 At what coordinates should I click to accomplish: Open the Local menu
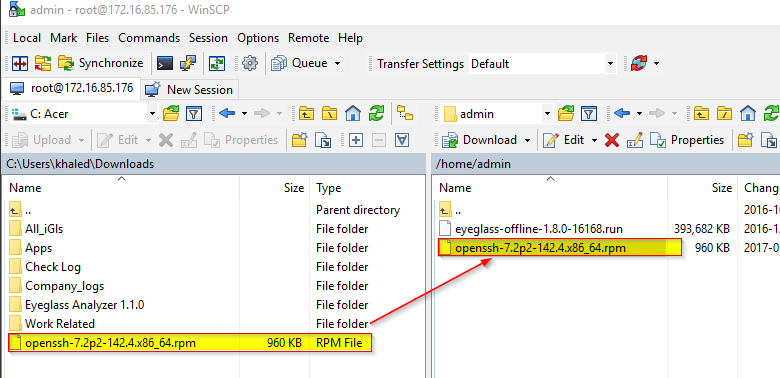tap(27, 38)
